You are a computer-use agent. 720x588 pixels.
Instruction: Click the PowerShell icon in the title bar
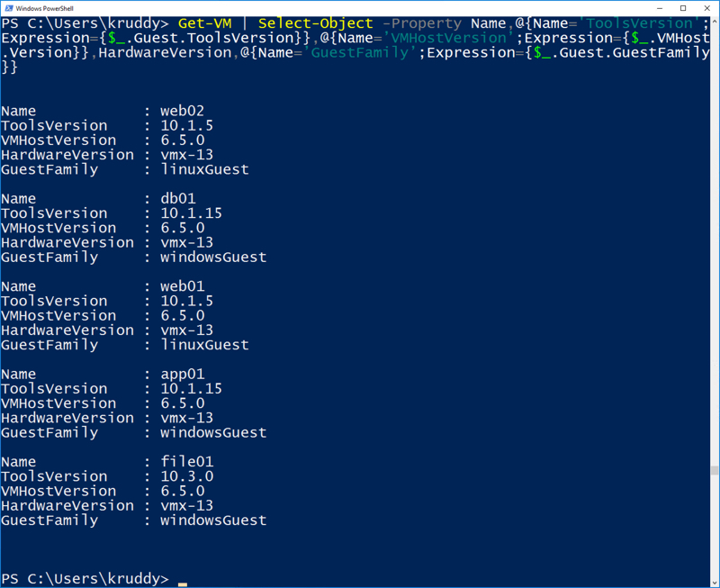coord(9,9)
